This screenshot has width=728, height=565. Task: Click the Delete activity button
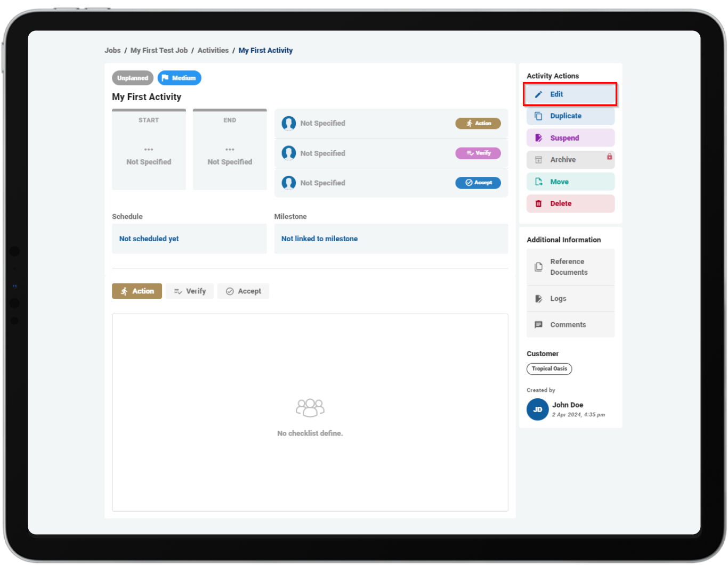point(570,203)
